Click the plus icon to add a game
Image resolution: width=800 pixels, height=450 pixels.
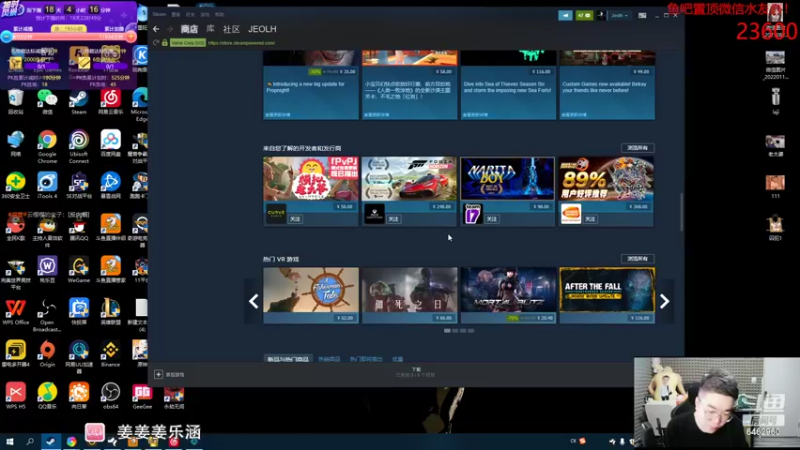point(158,374)
